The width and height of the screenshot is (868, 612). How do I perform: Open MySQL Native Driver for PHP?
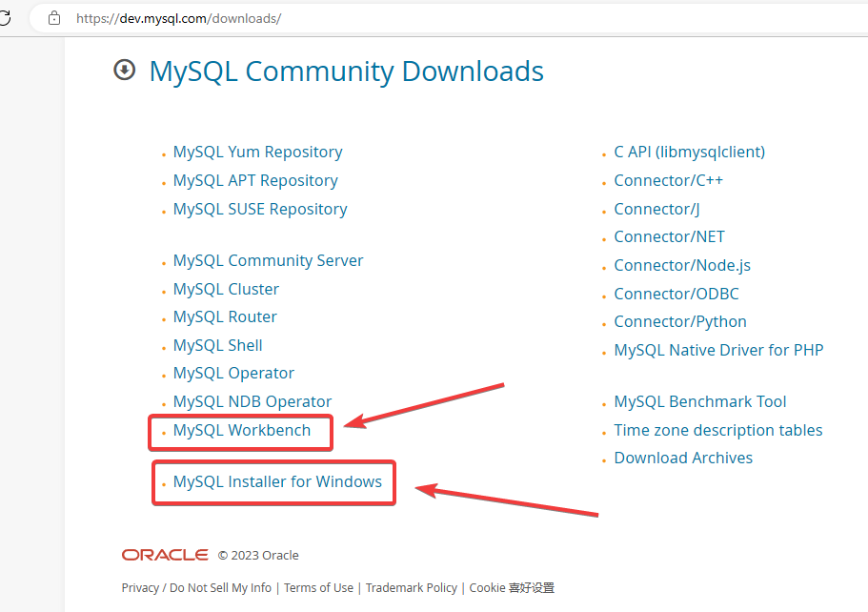pyautogui.click(x=718, y=350)
